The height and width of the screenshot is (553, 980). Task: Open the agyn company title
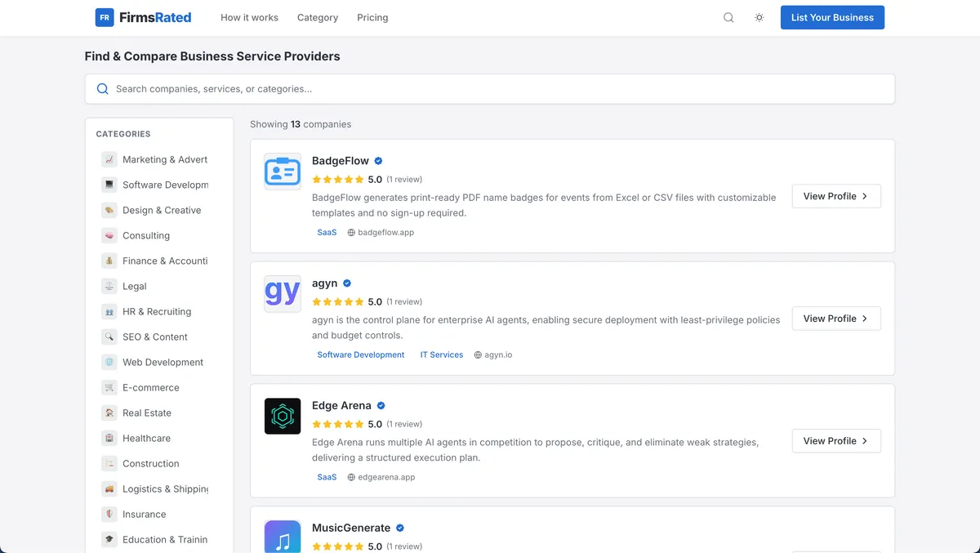click(x=324, y=283)
